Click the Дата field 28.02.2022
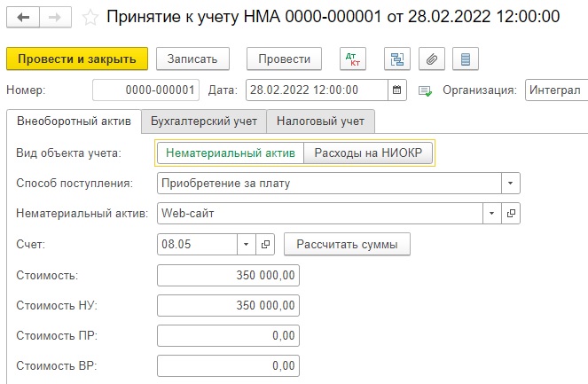Viewport: 588px width, 384px height. coord(317,90)
